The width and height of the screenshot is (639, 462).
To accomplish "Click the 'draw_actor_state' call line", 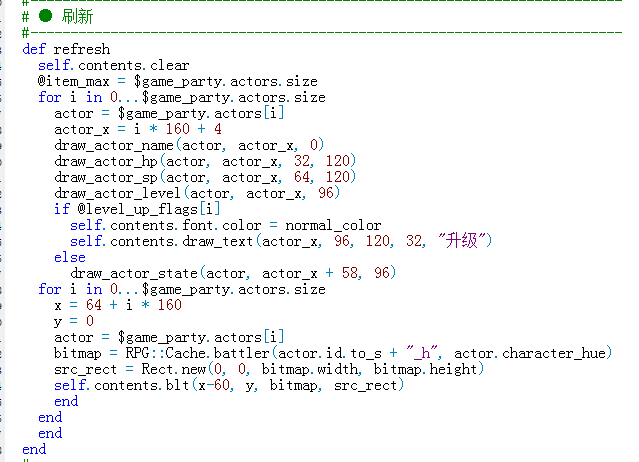I will (233, 273).
